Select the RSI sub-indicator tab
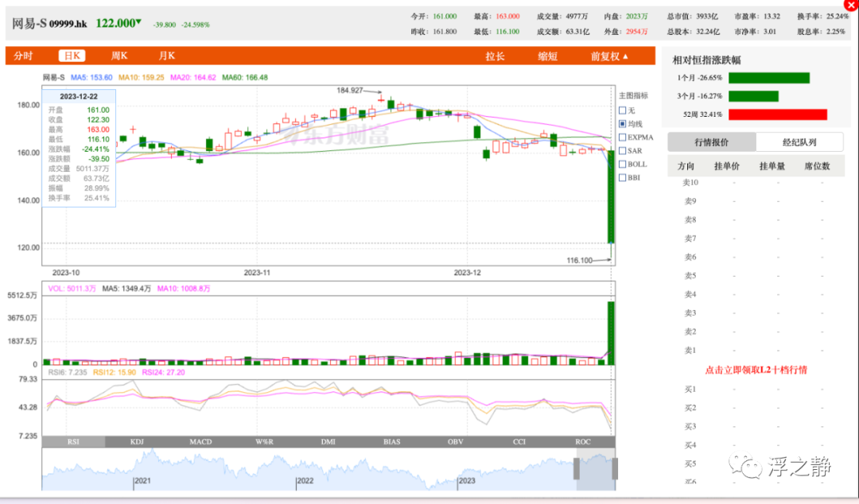 point(73,441)
